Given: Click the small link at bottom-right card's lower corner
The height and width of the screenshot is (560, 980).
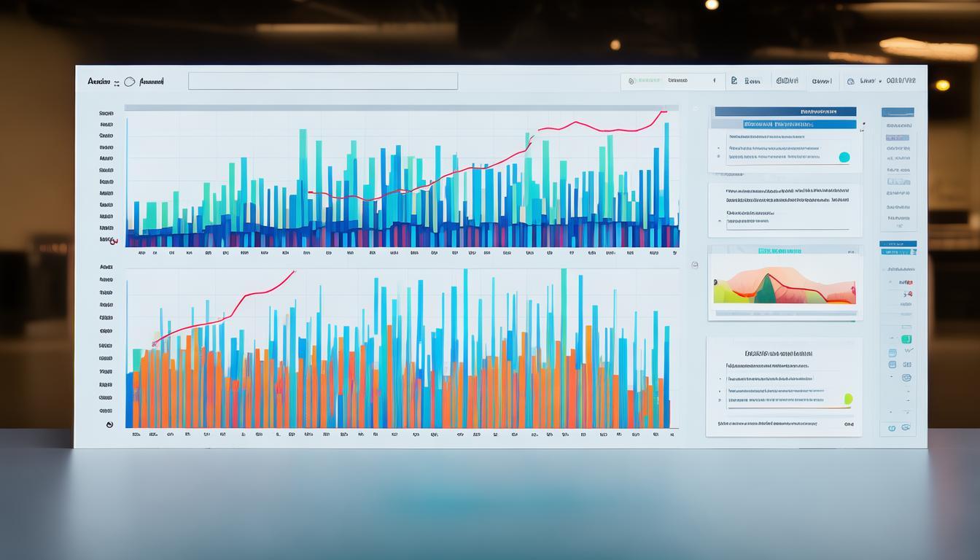Looking at the screenshot, I should click(848, 424).
